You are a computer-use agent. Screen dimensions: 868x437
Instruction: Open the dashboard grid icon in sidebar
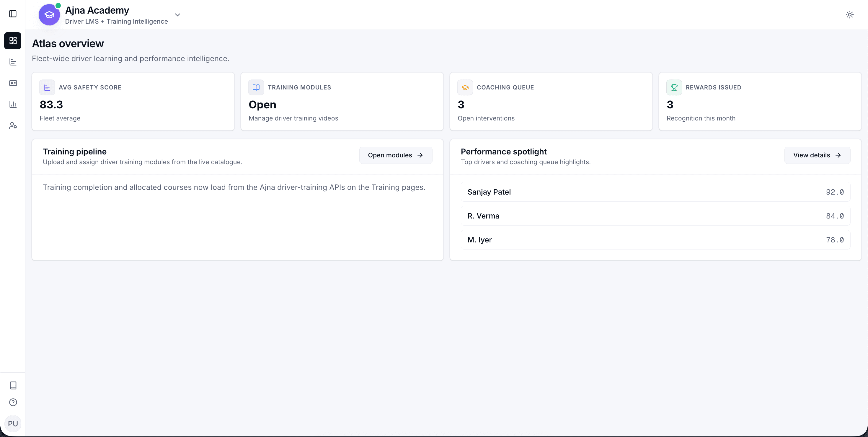point(13,41)
